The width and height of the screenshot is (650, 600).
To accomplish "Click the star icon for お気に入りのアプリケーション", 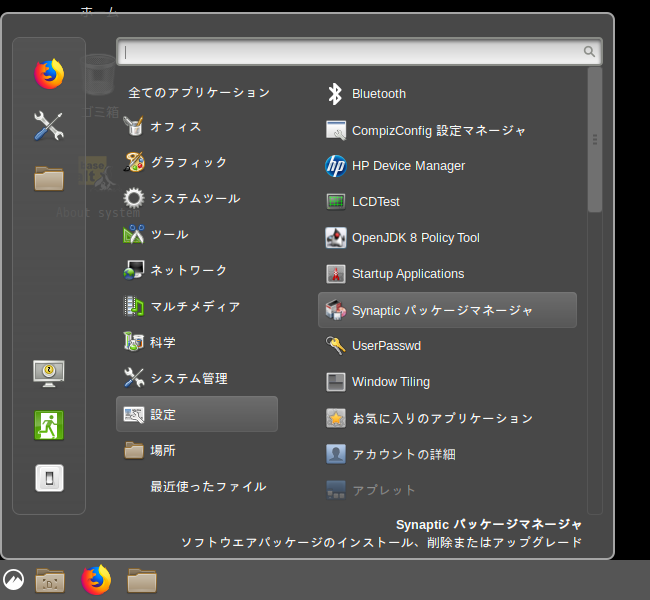I will click(x=336, y=418).
